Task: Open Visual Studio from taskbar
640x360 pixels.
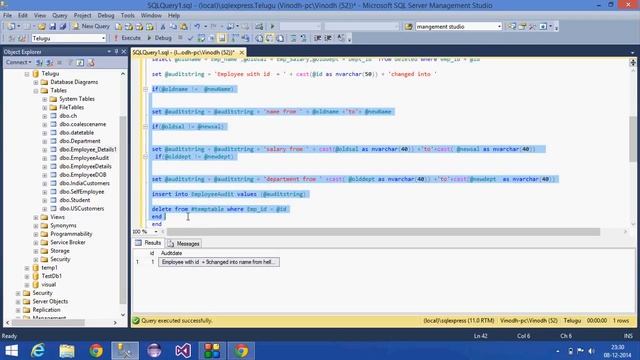Action: point(183,351)
